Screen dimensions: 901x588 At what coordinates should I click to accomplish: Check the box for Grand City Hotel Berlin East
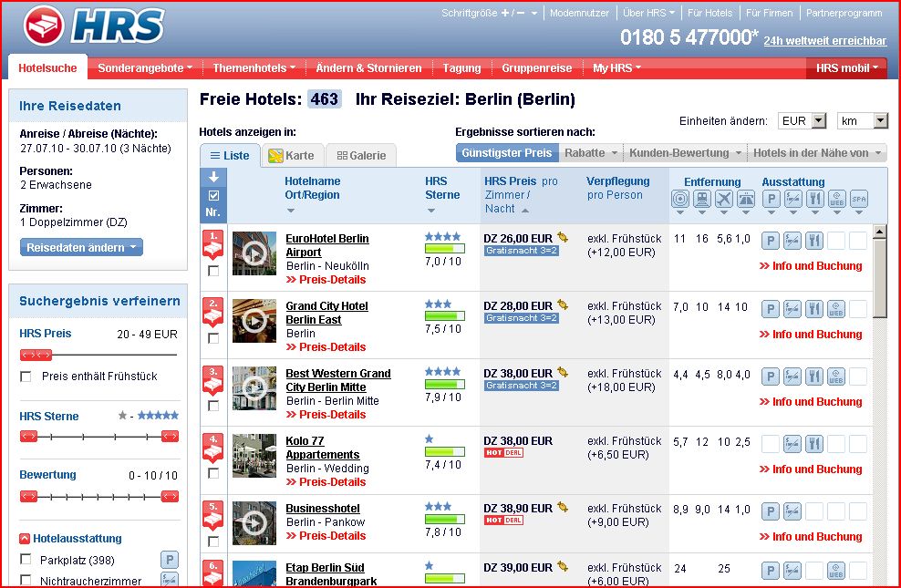(213, 338)
